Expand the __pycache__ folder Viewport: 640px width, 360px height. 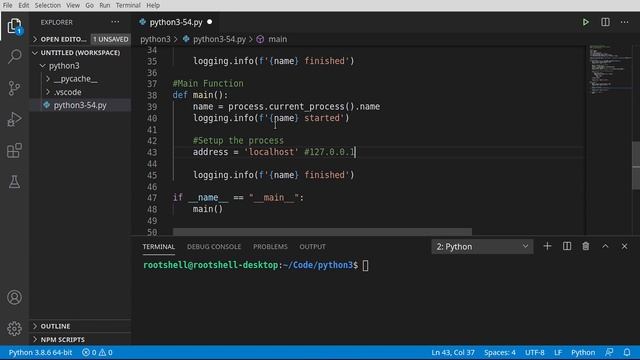80,79
